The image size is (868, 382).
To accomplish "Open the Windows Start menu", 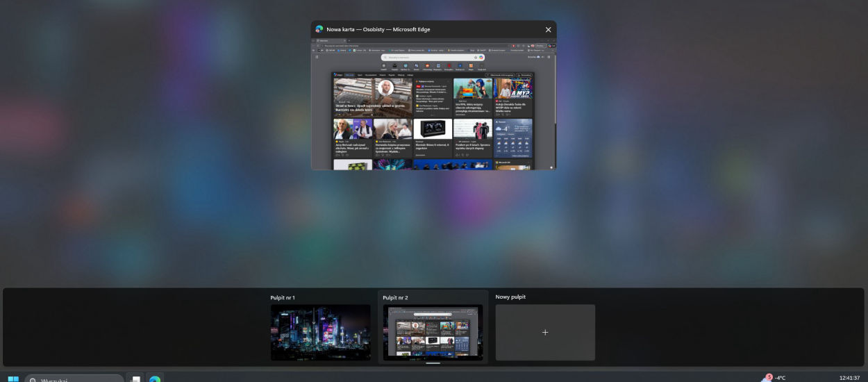I will [13, 379].
